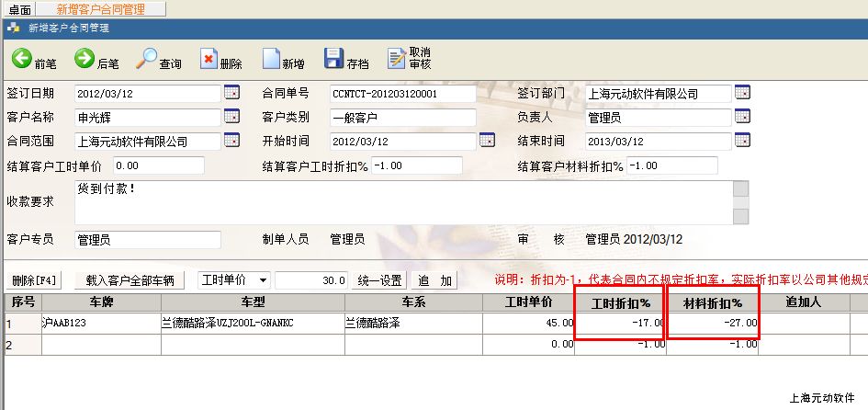Open calendar picker beside 签订日期 field
The height and width of the screenshot is (410, 868).
(x=231, y=93)
